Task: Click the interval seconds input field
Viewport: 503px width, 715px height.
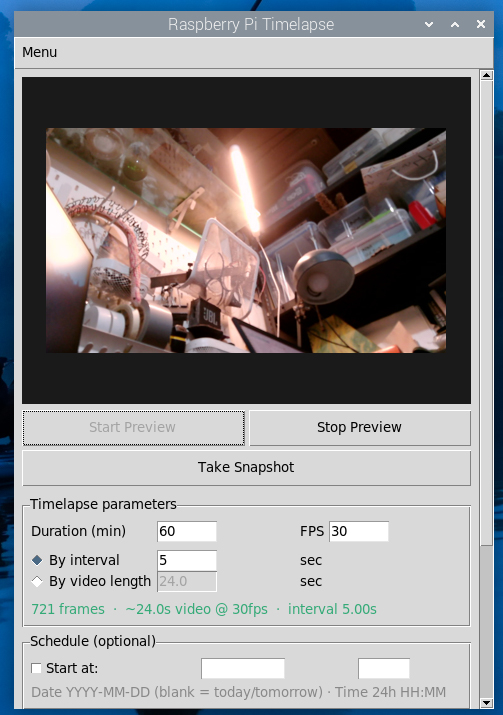Action: tap(187, 560)
